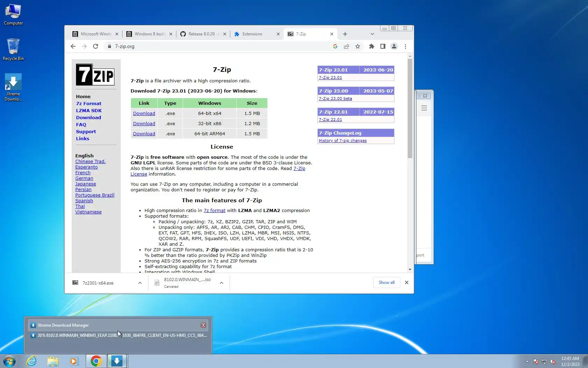Switch site language to German
This screenshot has width=588, height=368.
point(84,178)
